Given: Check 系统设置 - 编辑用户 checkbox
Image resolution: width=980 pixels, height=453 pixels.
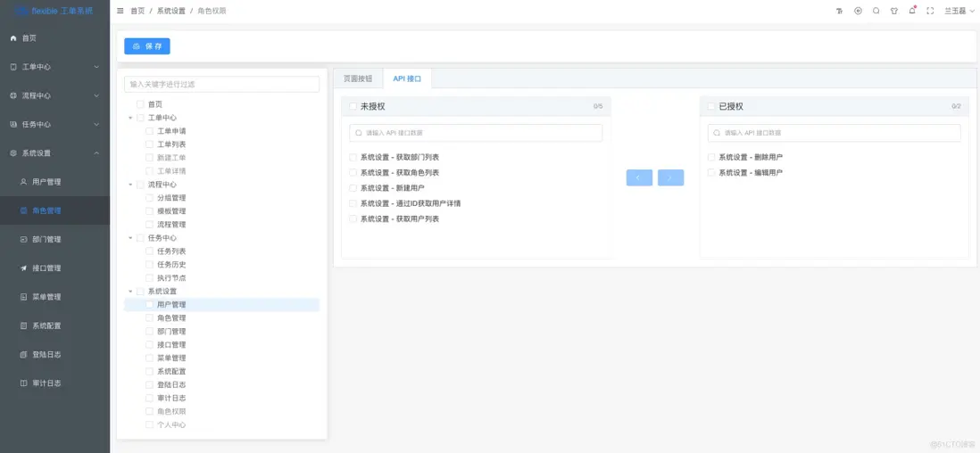Looking at the screenshot, I should click(x=711, y=172).
